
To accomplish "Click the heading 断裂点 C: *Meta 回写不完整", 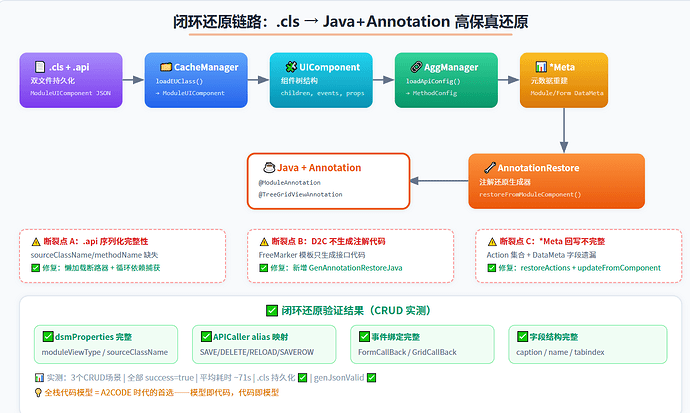I will tap(552, 241).
